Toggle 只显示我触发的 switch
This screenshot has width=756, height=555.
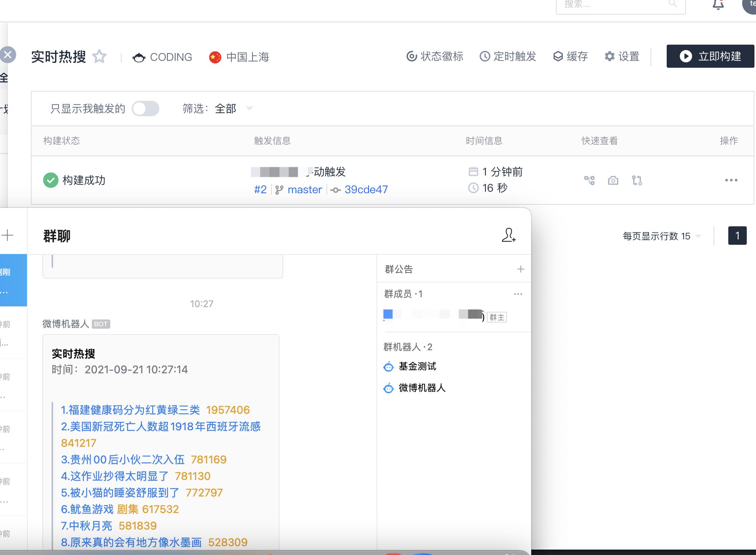click(x=146, y=109)
